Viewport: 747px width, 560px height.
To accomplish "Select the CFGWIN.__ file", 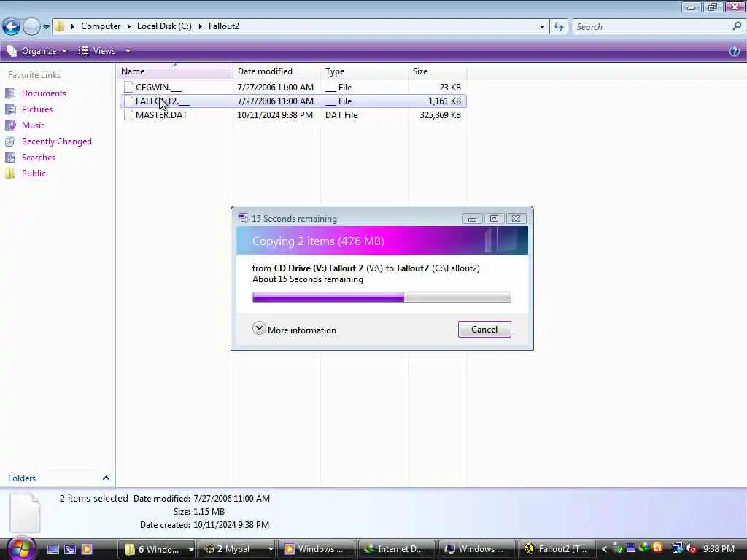I will [293, 87].
